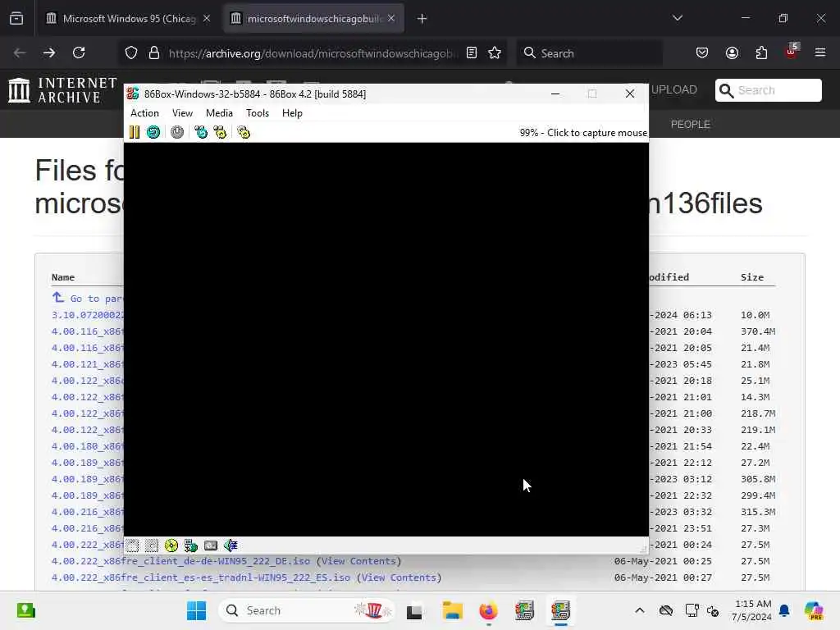
Task: Open Firefox extensions puzzle icon
Action: tap(761, 52)
